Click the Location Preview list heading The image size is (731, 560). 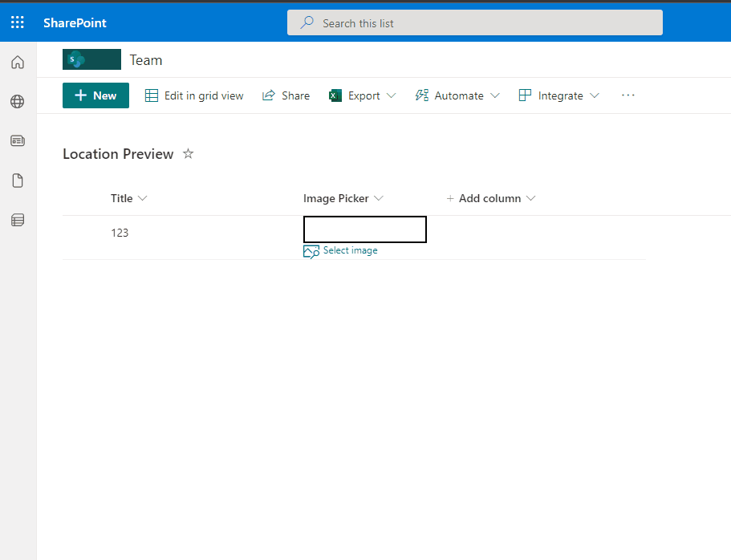click(x=118, y=154)
